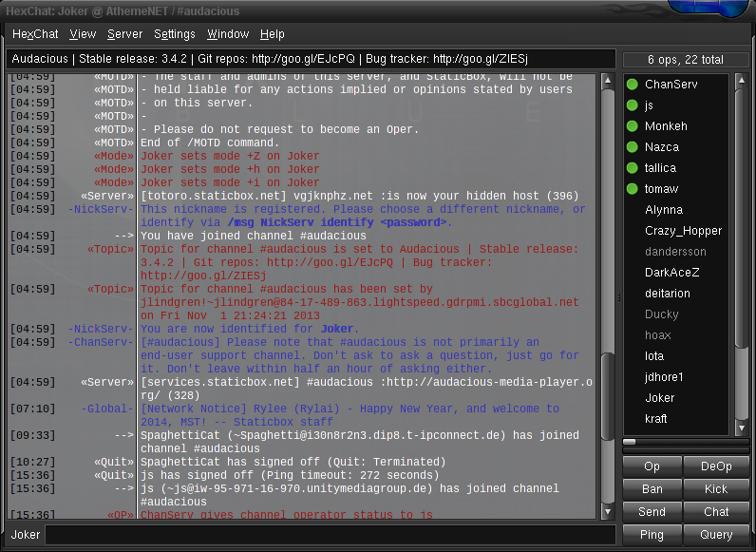Click the horizontal slider below the user list
756x552 pixels.
pos(686,442)
